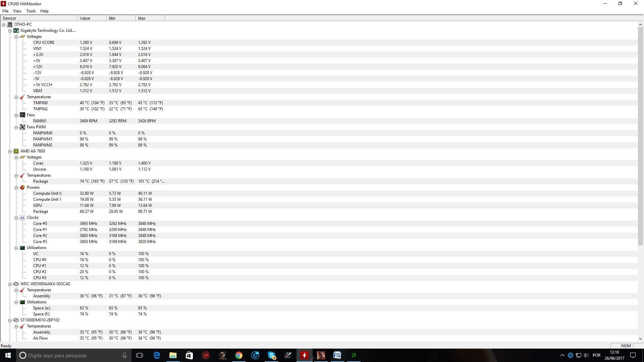
Task: Select the FANPWM1 row
Action: pos(319,139)
